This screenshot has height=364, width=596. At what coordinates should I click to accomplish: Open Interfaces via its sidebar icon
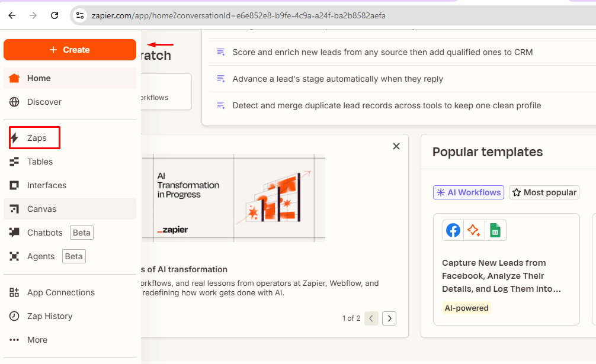coord(15,185)
